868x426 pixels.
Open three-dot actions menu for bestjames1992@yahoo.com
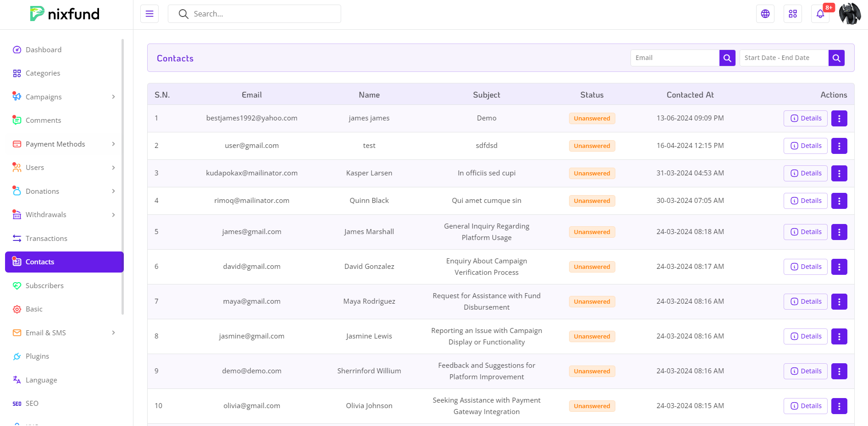pyautogui.click(x=839, y=119)
